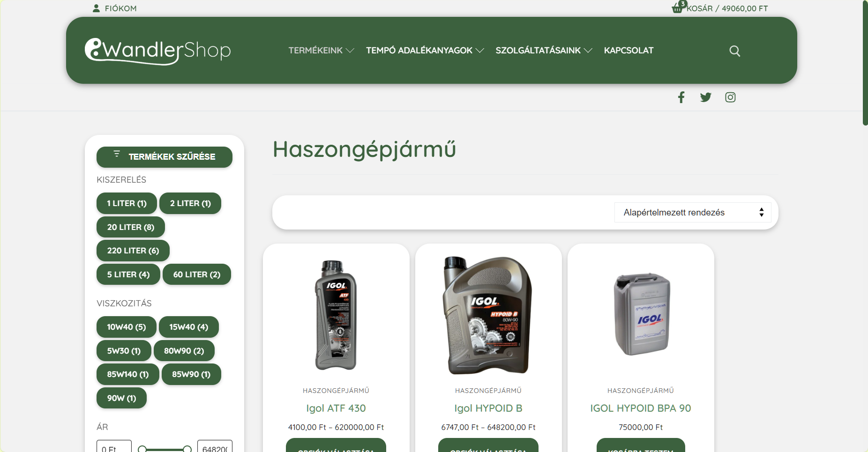
Task: Click HASZONGÉPJÁRMŰ category above Igol HYPOID B
Action: click(488, 391)
